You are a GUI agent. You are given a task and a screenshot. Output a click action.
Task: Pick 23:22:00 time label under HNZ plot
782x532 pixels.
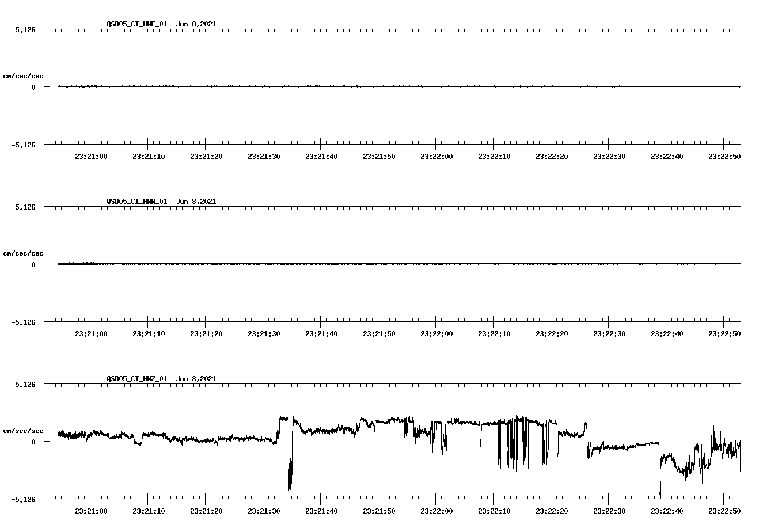(x=436, y=511)
